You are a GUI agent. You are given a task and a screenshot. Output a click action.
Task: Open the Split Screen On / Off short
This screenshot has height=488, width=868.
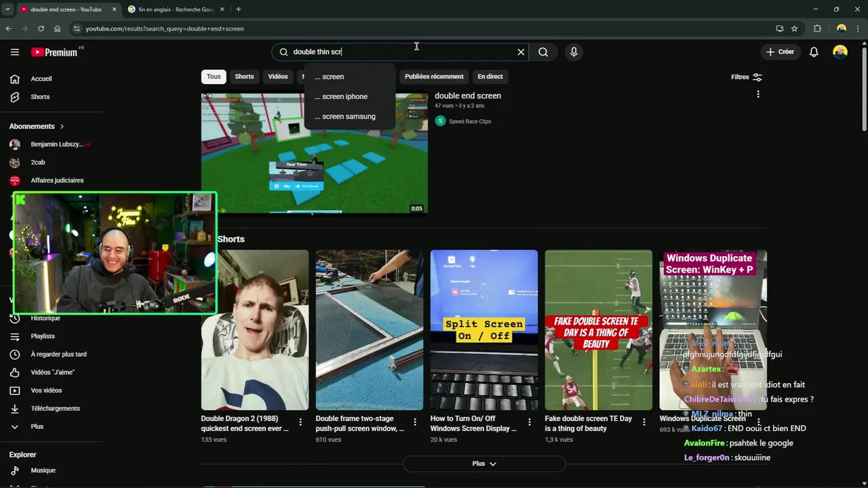(x=484, y=330)
